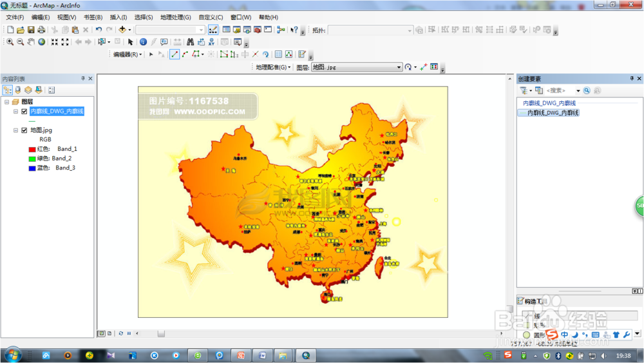Open the 自定义(C) menu
This screenshot has width=644, height=363.
pos(211,17)
